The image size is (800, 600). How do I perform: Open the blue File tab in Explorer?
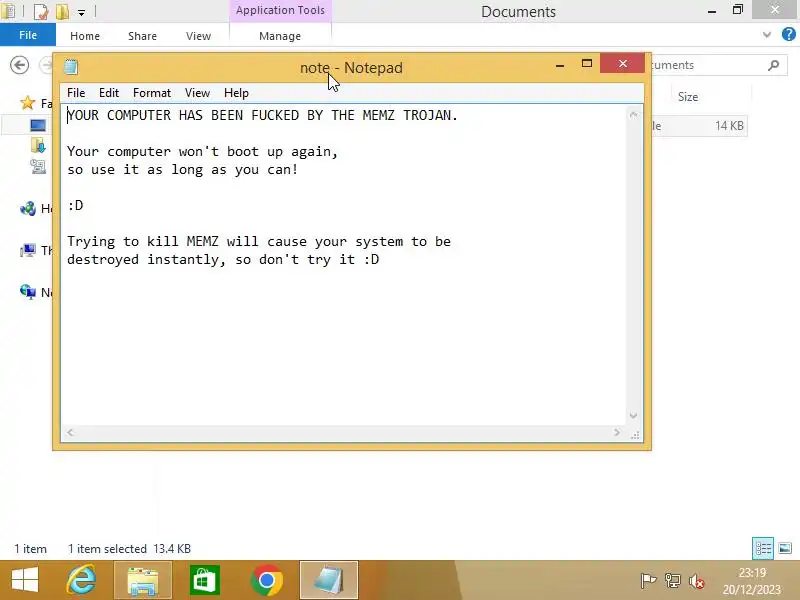[x=28, y=35]
